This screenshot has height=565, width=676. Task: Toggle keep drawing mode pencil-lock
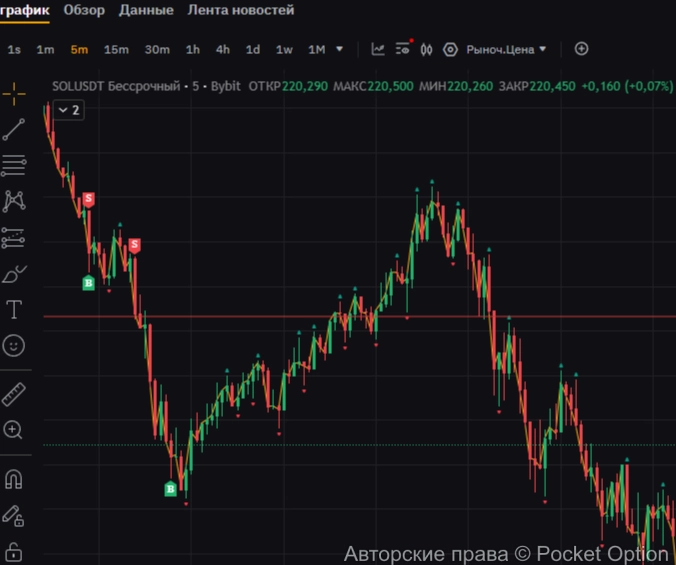coord(14,515)
